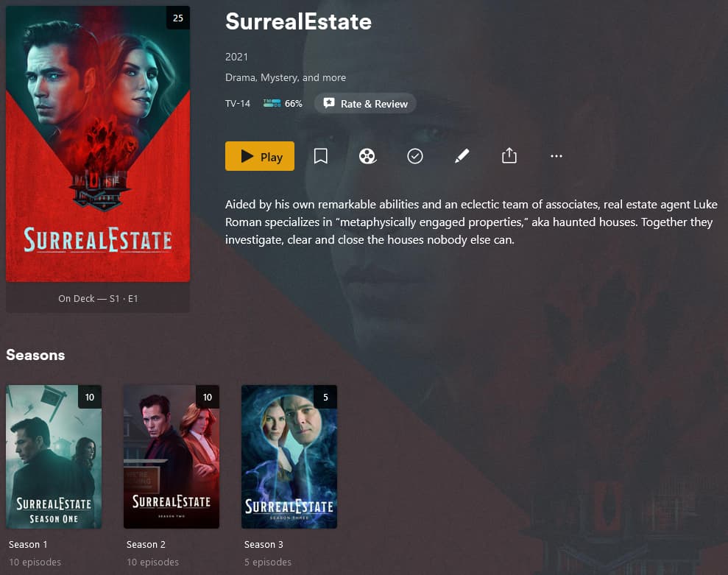Click the Drama, Mystery, and more genres

(286, 77)
